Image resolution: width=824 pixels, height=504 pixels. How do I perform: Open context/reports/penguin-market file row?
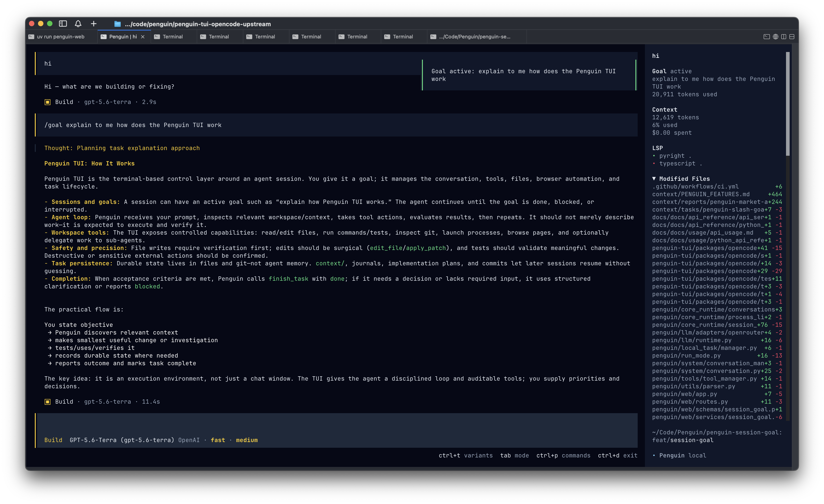point(717,202)
